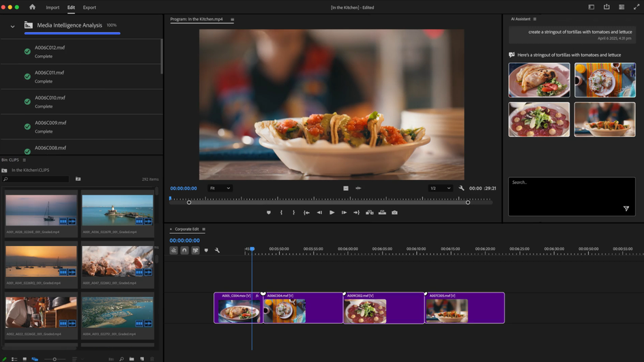Toggle insert sequences as nests
The height and width of the screenshot is (362, 644).
click(174, 250)
